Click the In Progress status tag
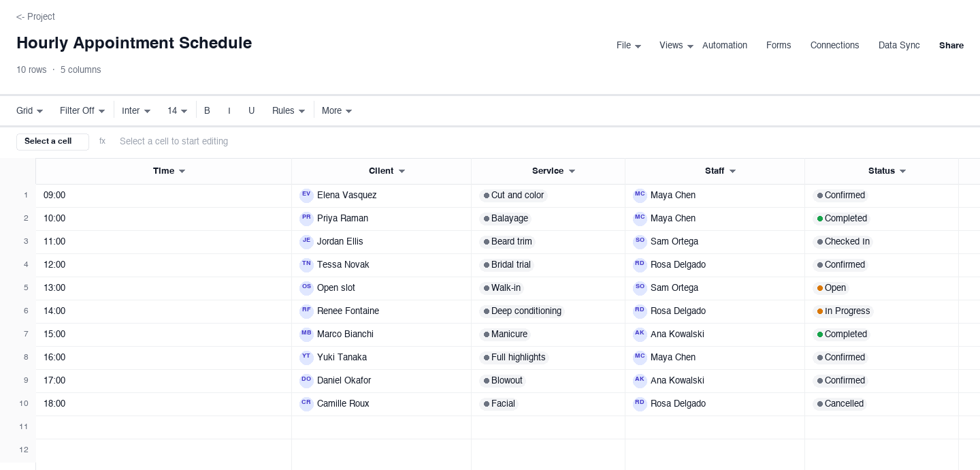 (843, 311)
